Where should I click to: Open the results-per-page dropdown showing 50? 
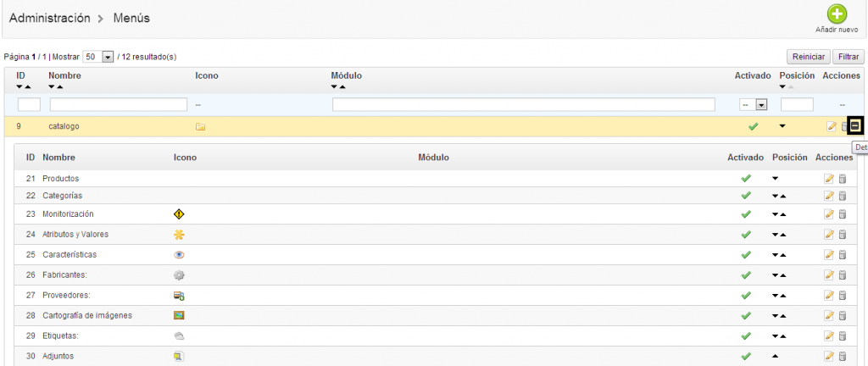pos(108,57)
